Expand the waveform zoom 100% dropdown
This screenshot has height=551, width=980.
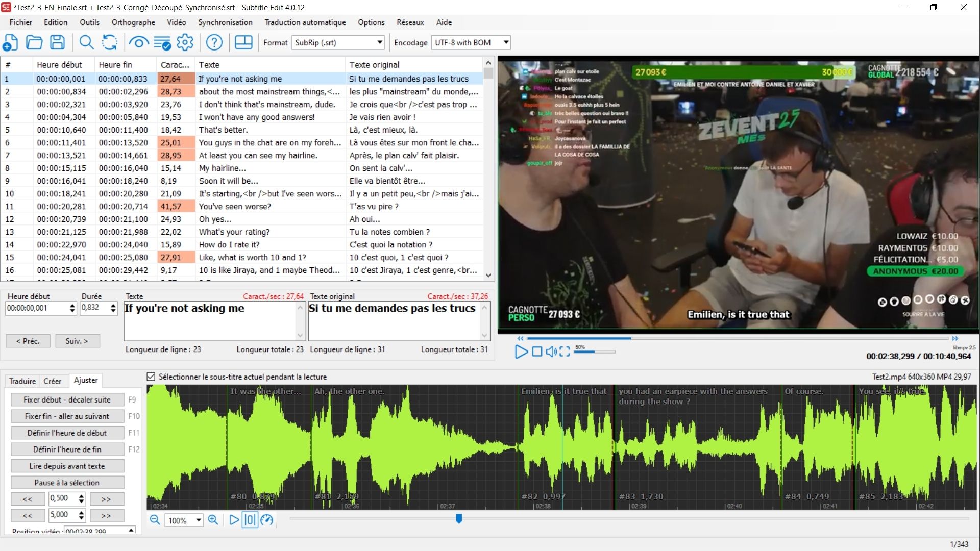pos(199,520)
